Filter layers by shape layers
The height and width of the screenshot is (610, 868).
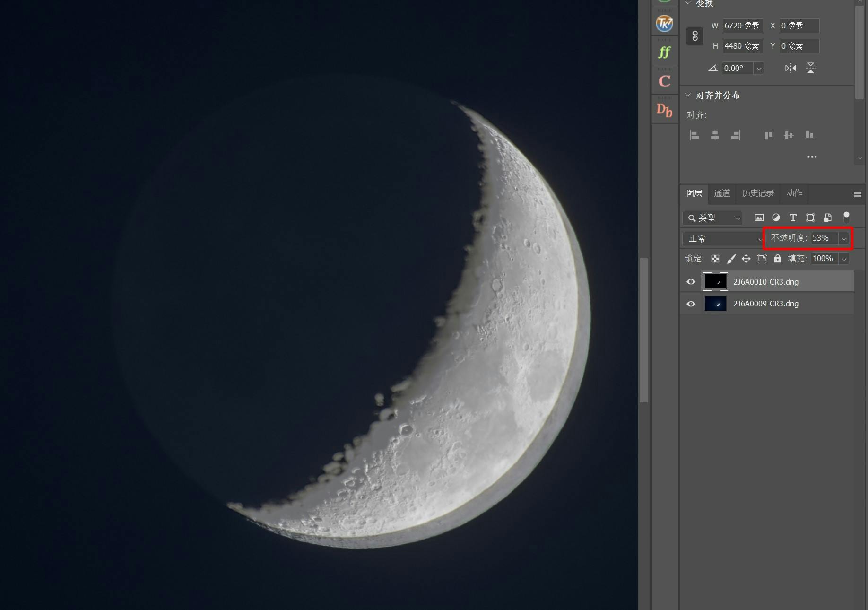(x=810, y=218)
